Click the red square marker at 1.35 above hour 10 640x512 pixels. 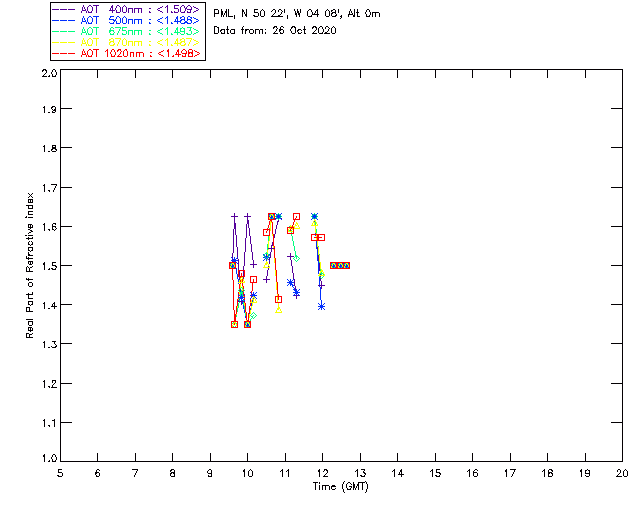247,325
